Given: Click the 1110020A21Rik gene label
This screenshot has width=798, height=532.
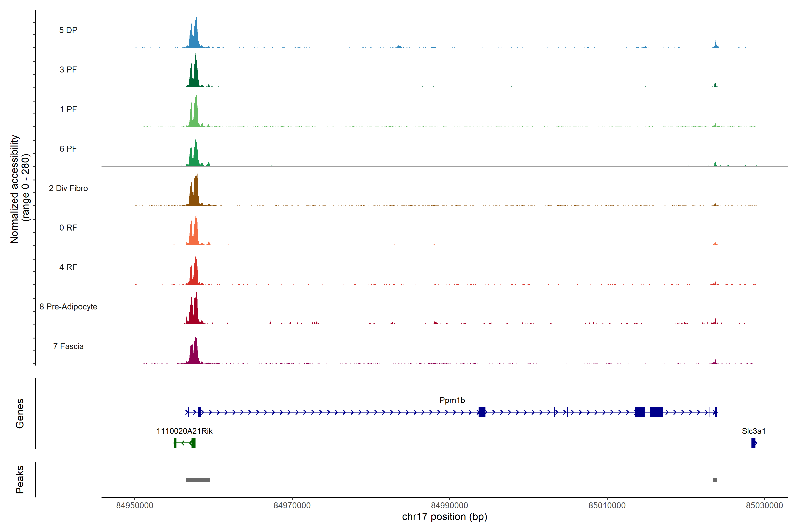Looking at the screenshot, I should 184,431.
